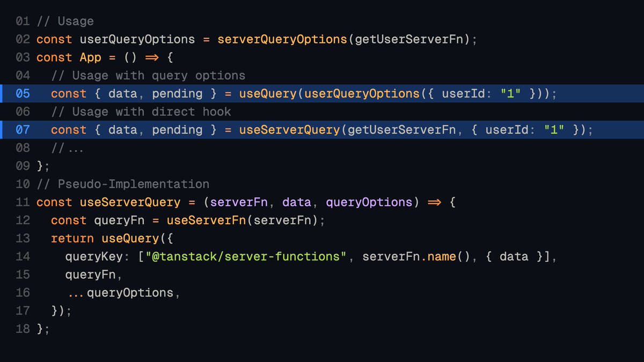644x362 pixels.
Task: Click 'serverQueryOptions' function call on line 02
Action: pyautogui.click(x=282, y=40)
